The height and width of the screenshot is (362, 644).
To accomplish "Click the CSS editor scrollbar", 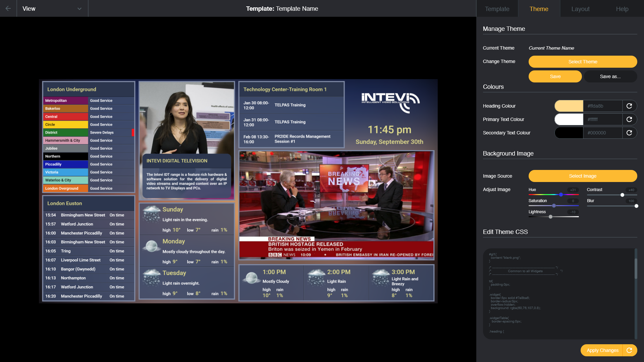I will [636, 268].
